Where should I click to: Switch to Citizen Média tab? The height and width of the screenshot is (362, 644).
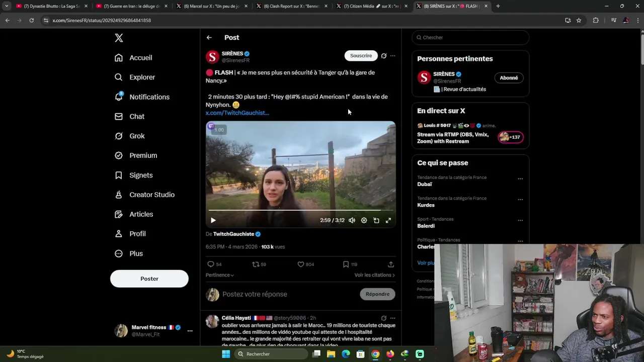click(x=371, y=6)
